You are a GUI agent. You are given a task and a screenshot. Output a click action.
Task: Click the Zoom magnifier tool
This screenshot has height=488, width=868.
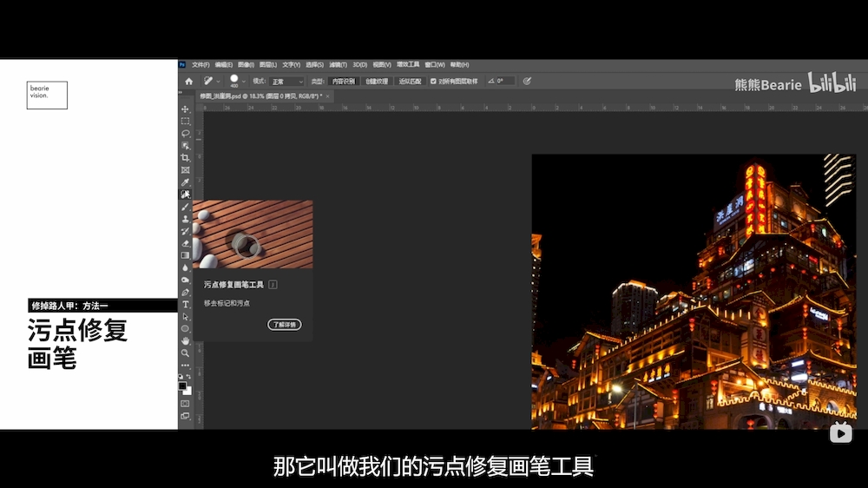pos(185,353)
